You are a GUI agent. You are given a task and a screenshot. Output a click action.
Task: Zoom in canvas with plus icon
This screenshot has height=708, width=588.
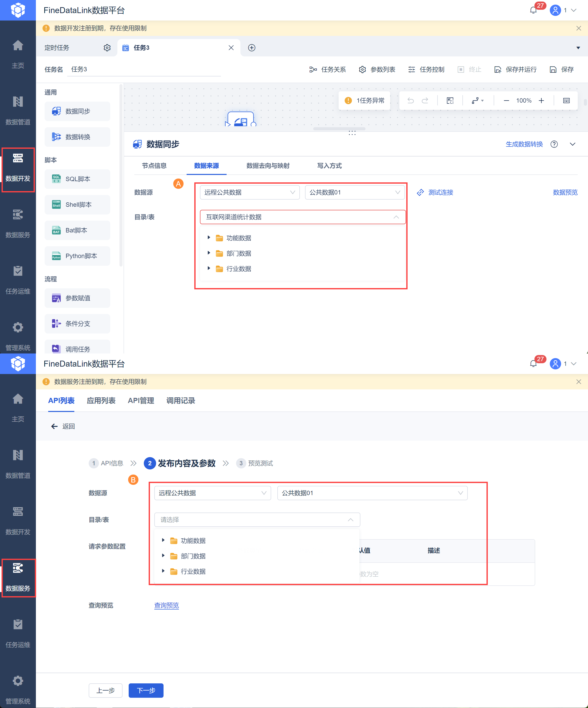click(x=541, y=101)
